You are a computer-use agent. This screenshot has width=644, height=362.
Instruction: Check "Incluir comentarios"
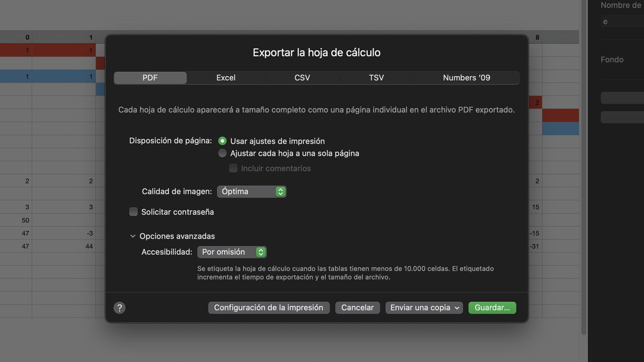click(233, 168)
